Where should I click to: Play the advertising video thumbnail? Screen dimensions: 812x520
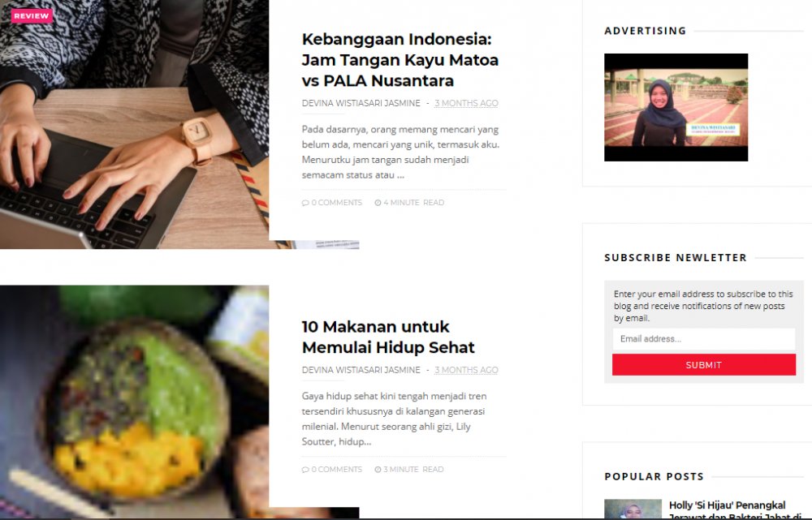[676, 107]
